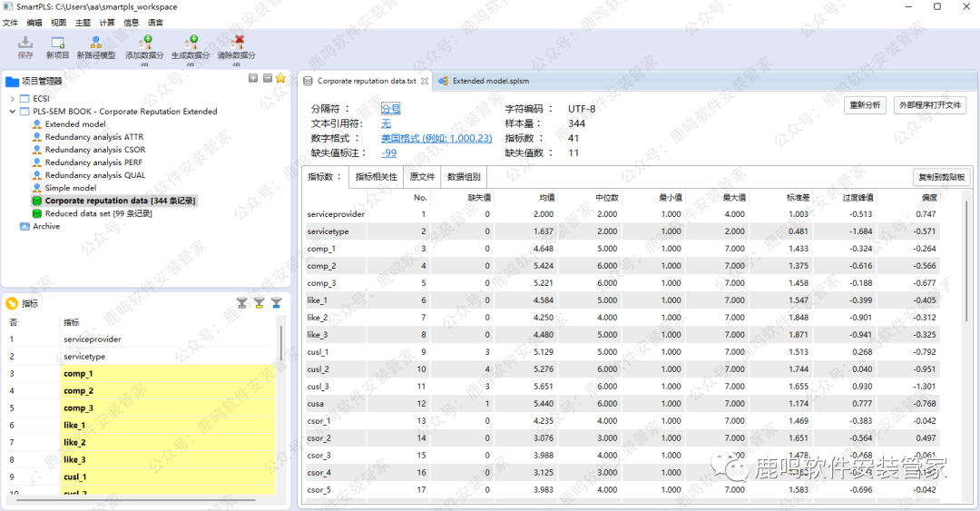The height and width of the screenshot is (511, 980).
Task: Click the 美国格式 number format link
Action: click(x=436, y=138)
